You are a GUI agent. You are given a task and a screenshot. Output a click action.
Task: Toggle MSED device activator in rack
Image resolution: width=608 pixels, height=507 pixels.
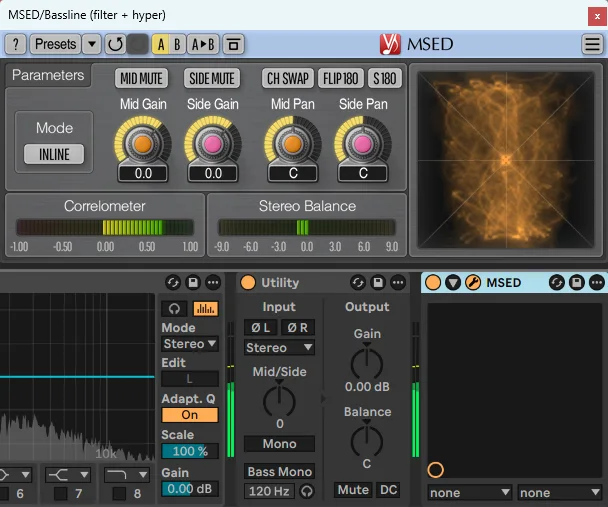[x=433, y=283]
